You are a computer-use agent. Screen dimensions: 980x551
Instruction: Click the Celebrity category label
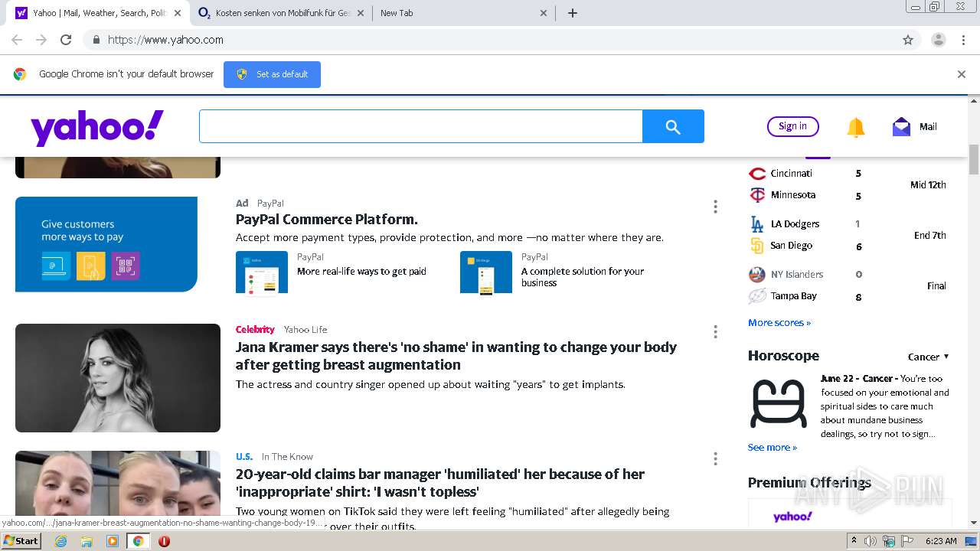pyautogui.click(x=255, y=330)
